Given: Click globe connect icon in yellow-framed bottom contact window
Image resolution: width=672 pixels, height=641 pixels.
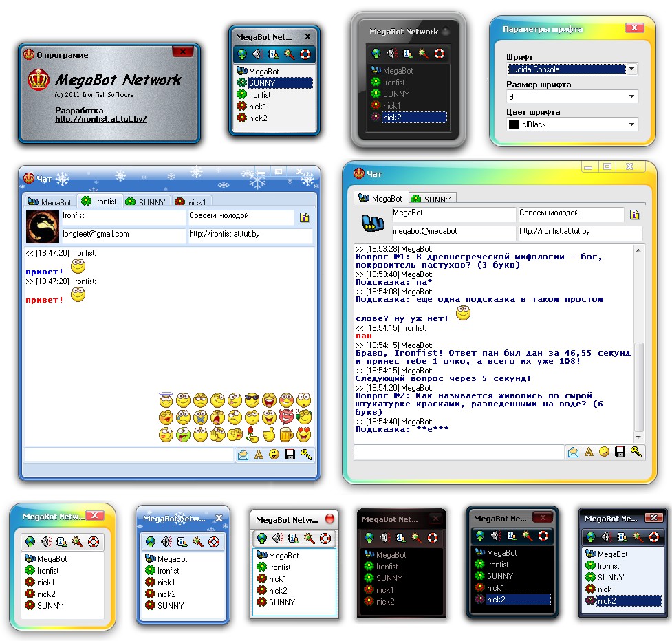Looking at the screenshot, I should pyautogui.click(x=30, y=542).
